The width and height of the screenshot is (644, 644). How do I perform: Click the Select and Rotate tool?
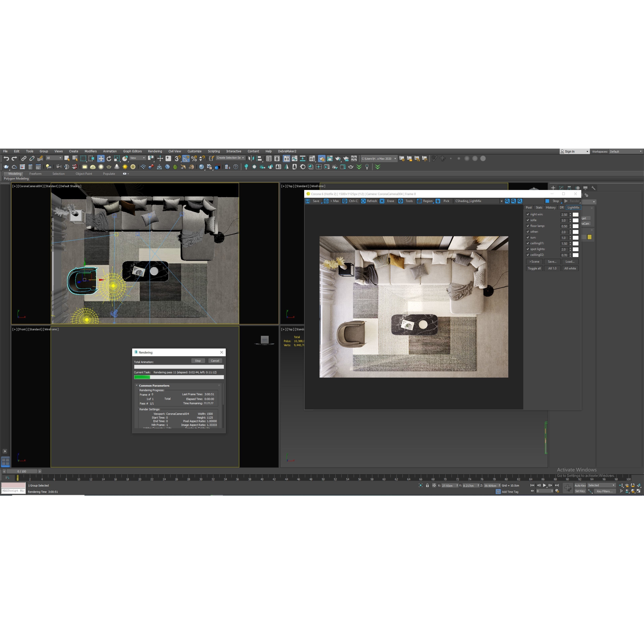[109, 159]
